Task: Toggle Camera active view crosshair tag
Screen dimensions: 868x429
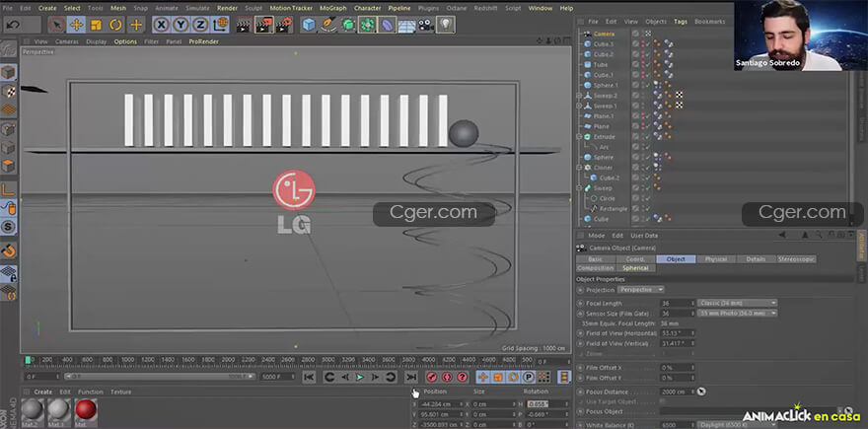Action: coord(648,35)
